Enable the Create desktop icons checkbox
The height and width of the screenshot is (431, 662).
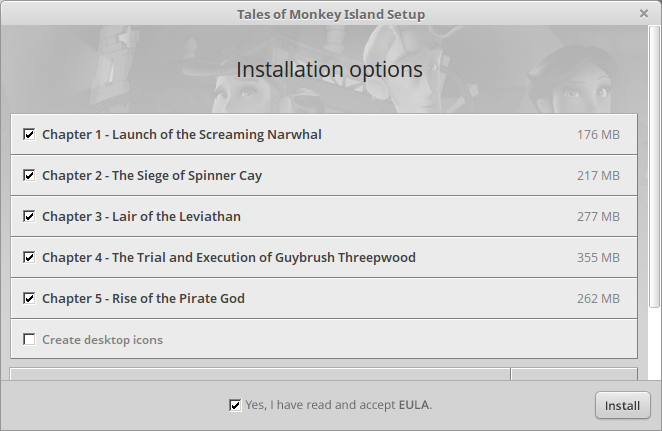[x=29, y=339]
